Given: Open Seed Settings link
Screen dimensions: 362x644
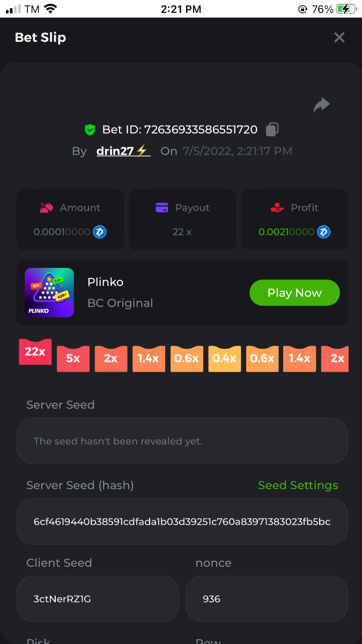Looking at the screenshot, I should (298, 485).
